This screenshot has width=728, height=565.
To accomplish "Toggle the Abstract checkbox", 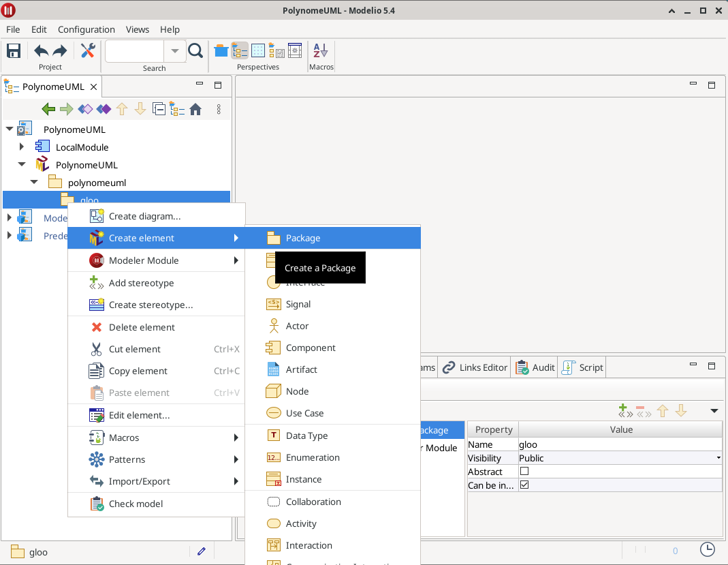I will click(x=524, y=471).
